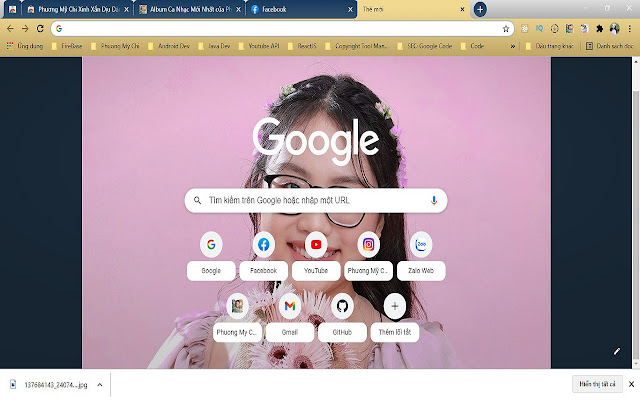Open the FireBase bookmark folder
The image size is (640, 400).
coord(67,46)
